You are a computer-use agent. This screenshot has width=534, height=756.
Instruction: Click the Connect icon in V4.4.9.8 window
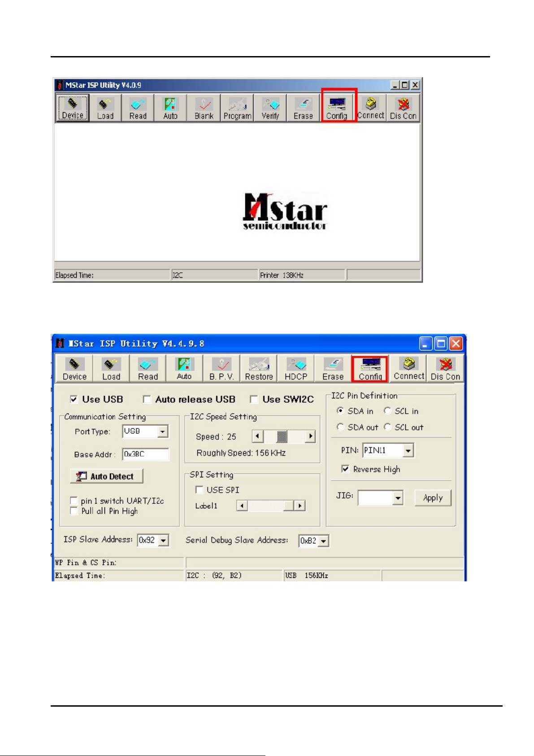[408, 369]
